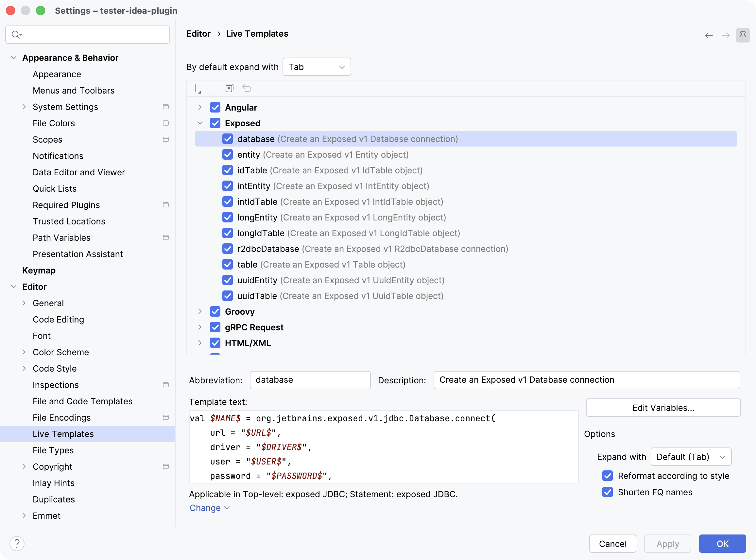Expand the Emmet node
The height and width of the screenshot is (560, 756).
coord(24,516)
